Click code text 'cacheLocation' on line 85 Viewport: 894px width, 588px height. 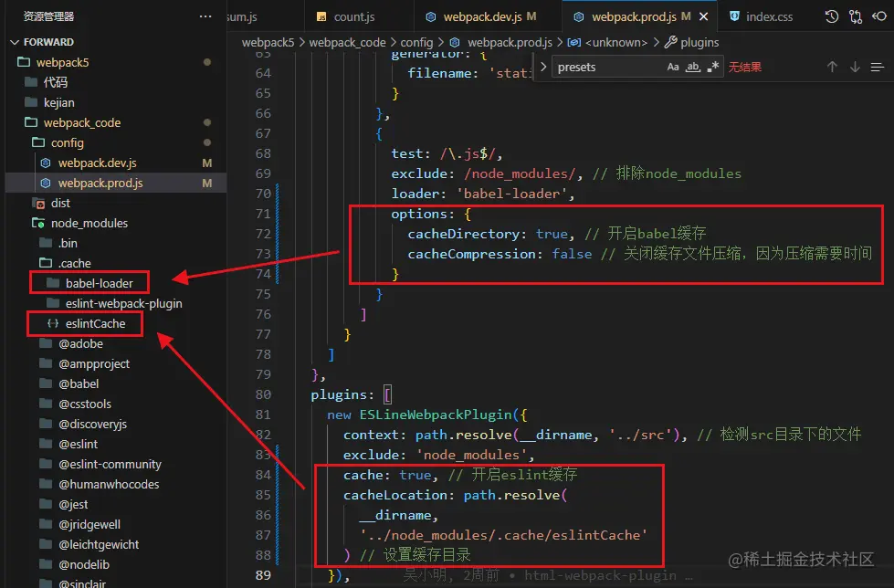(x=394, y=495)
